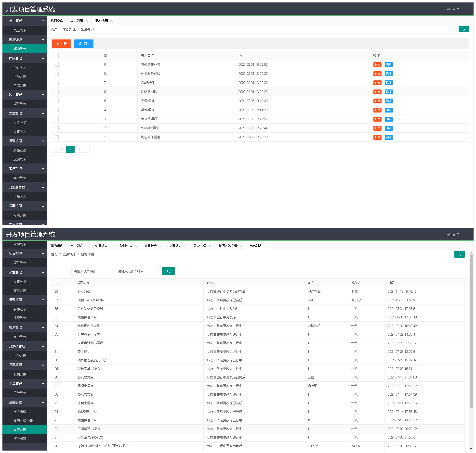The width and height of the screenshot is (476, 453).
Task: Edit the SaaS类销售 channel row
Action: tap(389, 83)
